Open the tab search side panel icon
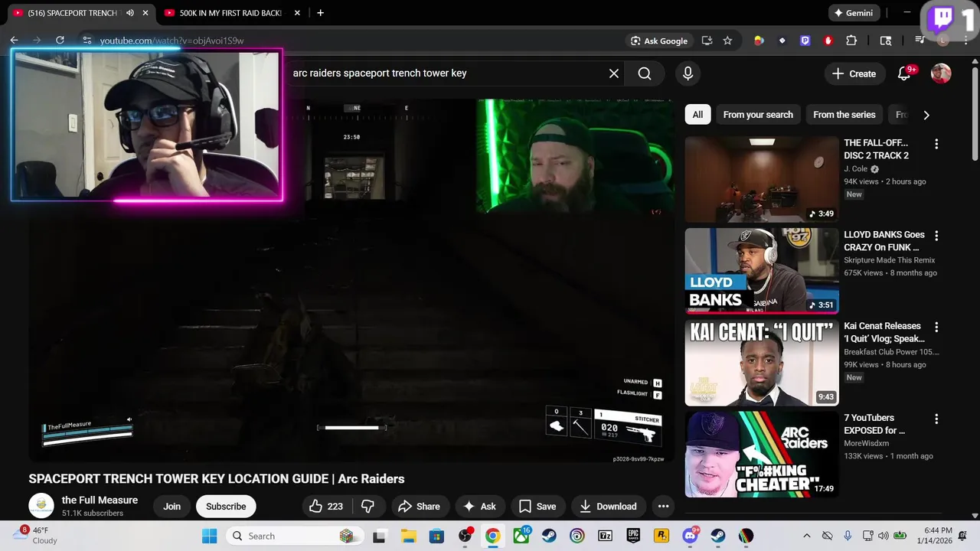This screenshot has width=980, height=551. 886,41
